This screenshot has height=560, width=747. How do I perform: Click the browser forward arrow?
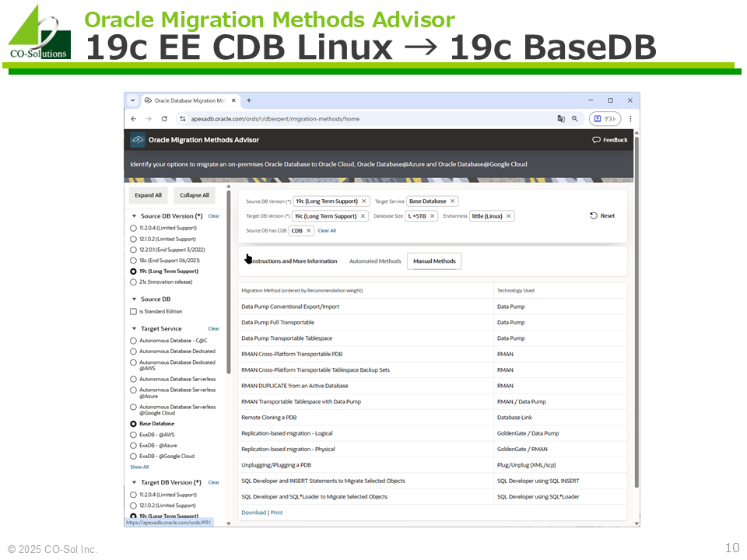149,118
